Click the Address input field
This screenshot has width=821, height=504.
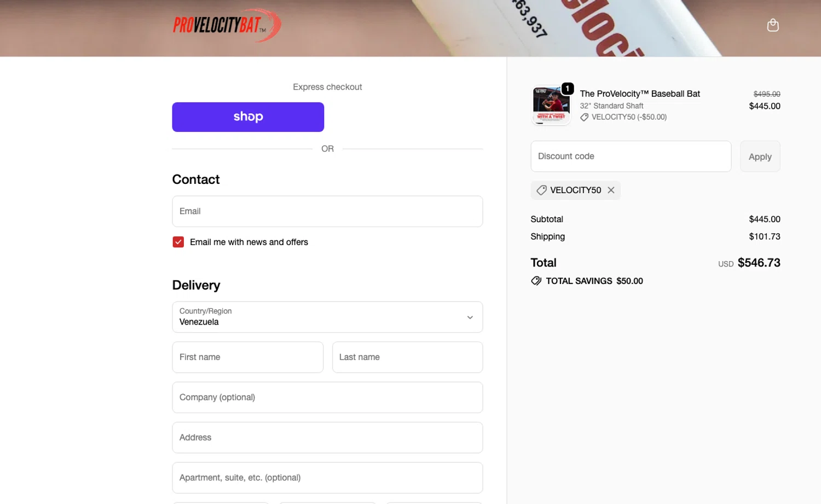point(327,438)
